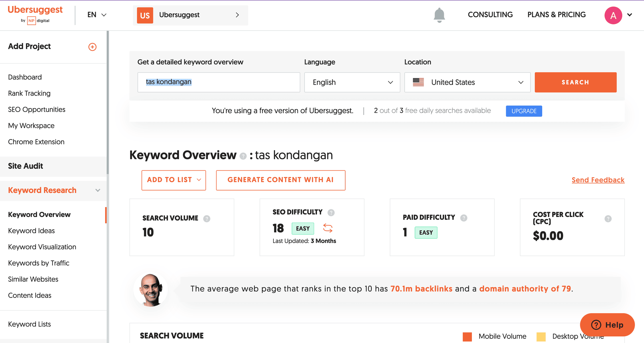
Task: Select Keyword Visualization in sidebar
Action: click(x=42, y=247)
